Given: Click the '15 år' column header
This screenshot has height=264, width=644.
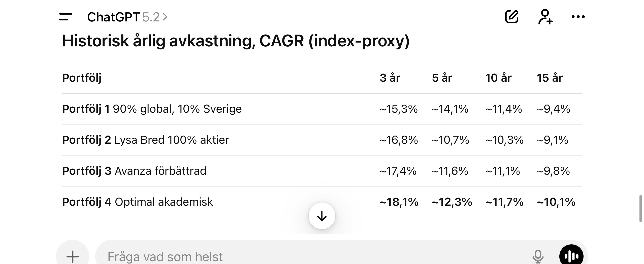Looking at the screenshot, I should (550, 78).
